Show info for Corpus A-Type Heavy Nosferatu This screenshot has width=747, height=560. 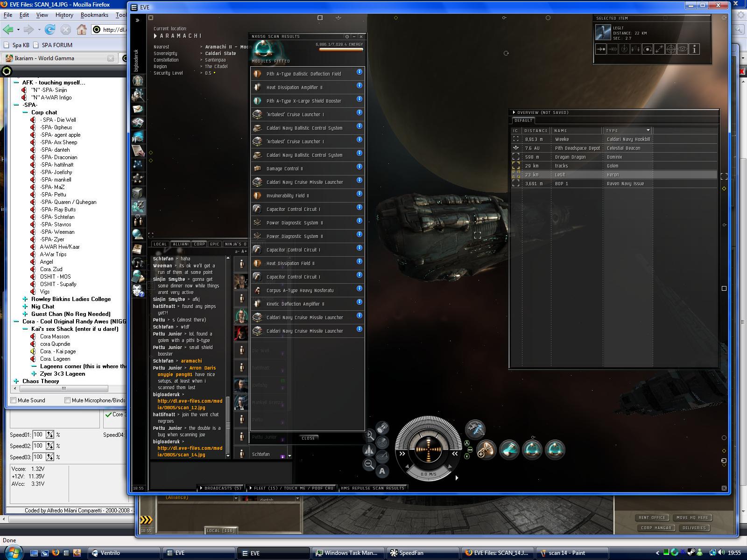coord(359,288)
